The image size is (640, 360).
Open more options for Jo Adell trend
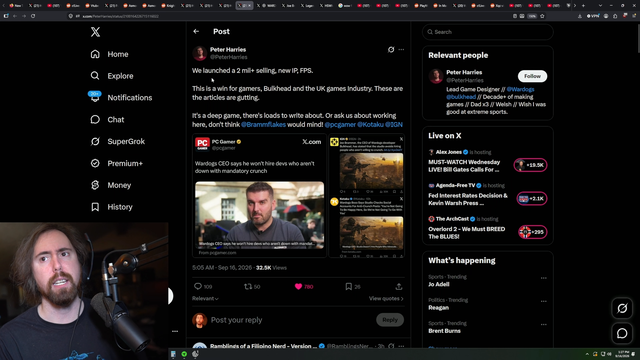(544, 278)
